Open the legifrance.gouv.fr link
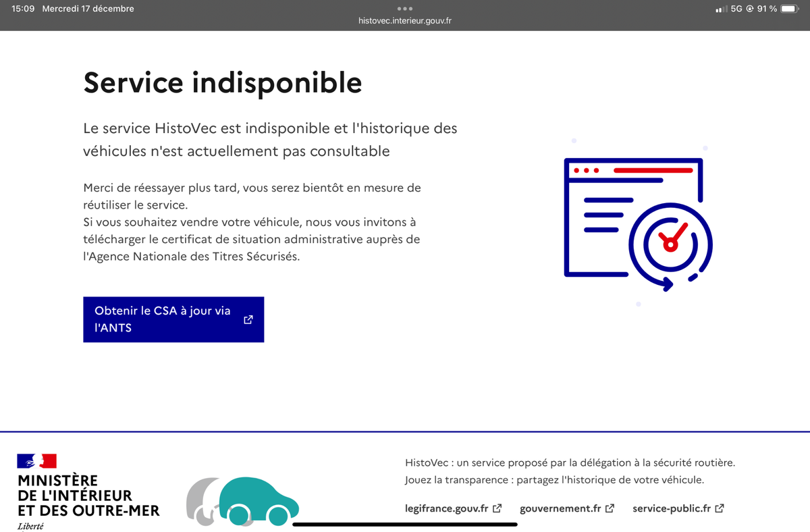810x532 pixels. 446,508
